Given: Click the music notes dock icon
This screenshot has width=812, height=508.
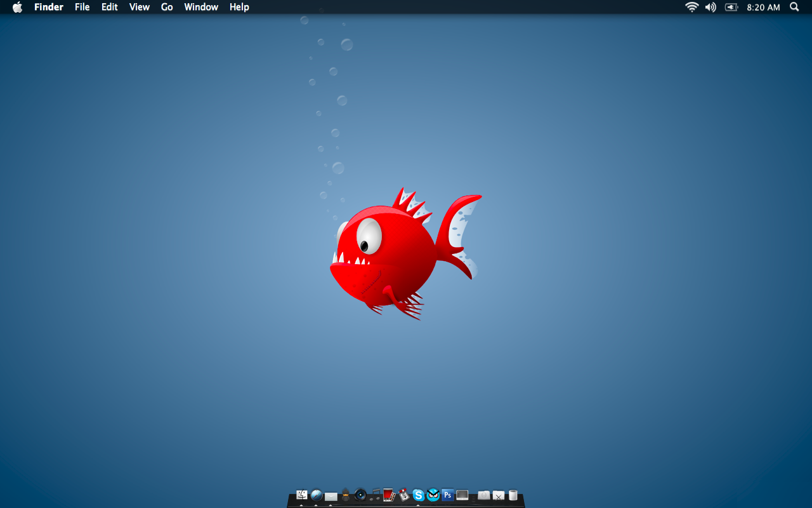Looking at the screenshot, I should point(375,495).
